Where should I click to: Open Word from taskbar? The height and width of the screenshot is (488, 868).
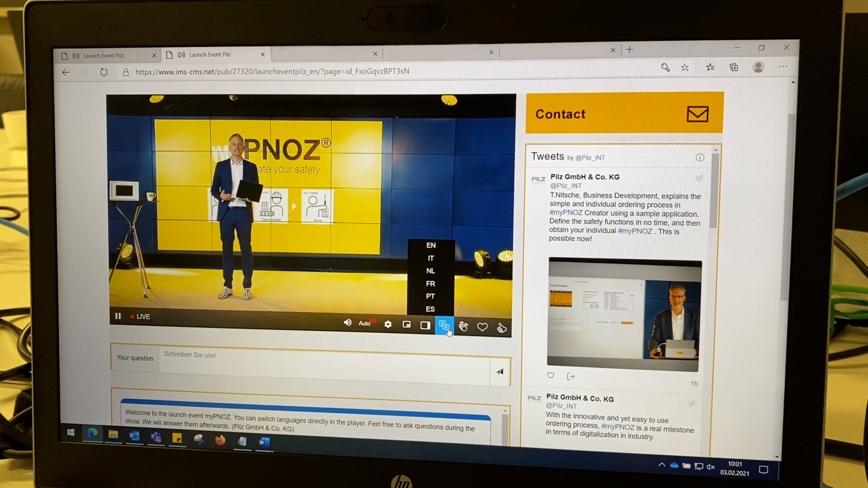coord(264,442)
